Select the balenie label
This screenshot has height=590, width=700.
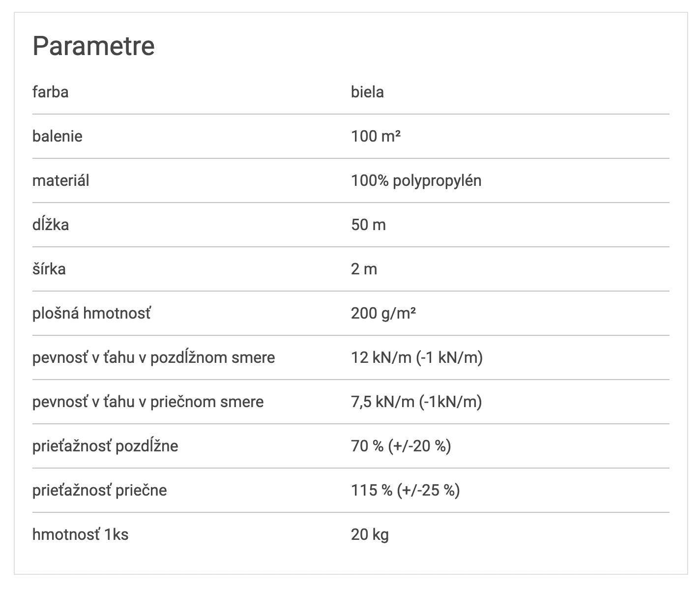point(57,136)
